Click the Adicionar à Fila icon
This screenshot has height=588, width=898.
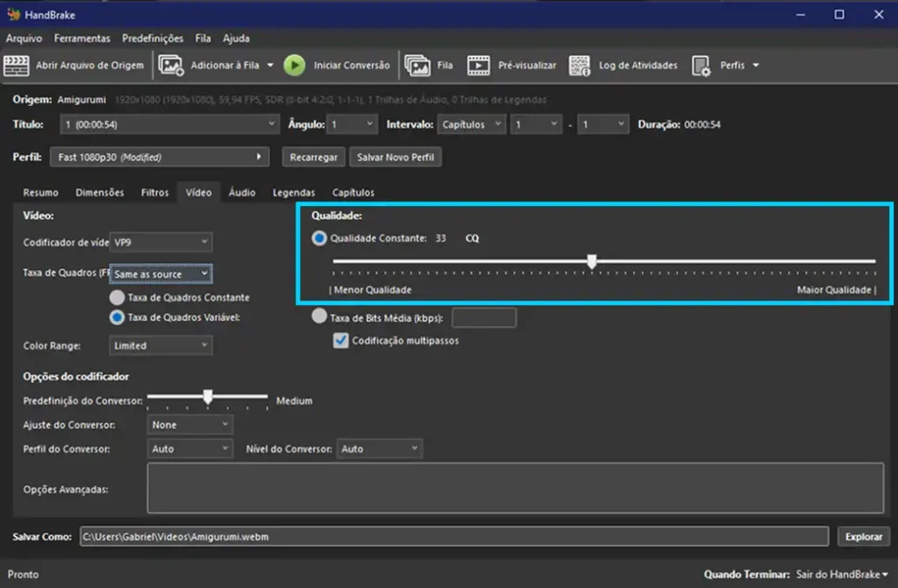click(171, 66)
